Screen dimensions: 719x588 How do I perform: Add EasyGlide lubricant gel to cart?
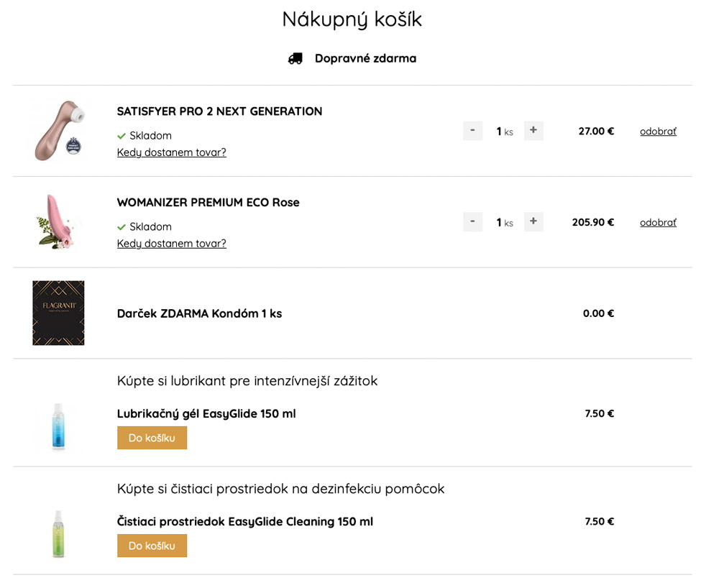[x=152, y=438]
